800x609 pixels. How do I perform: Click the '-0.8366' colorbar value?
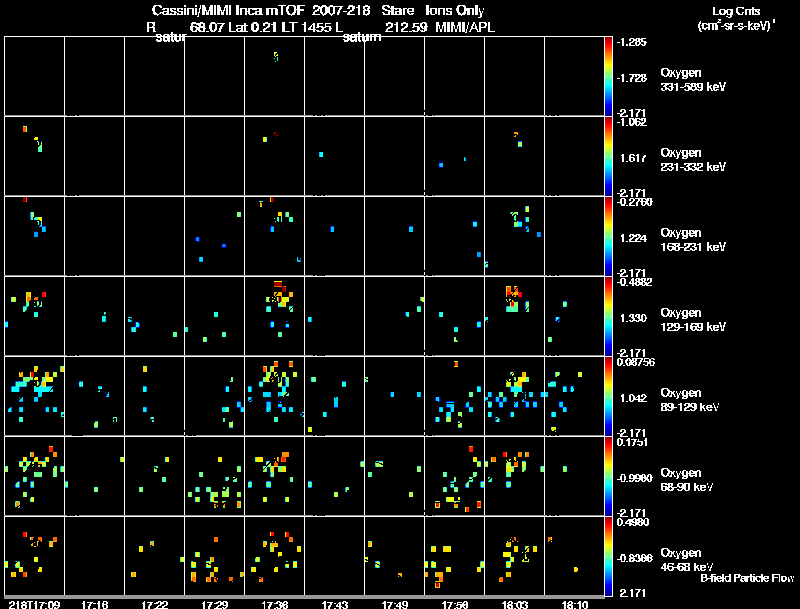point(635,558)
